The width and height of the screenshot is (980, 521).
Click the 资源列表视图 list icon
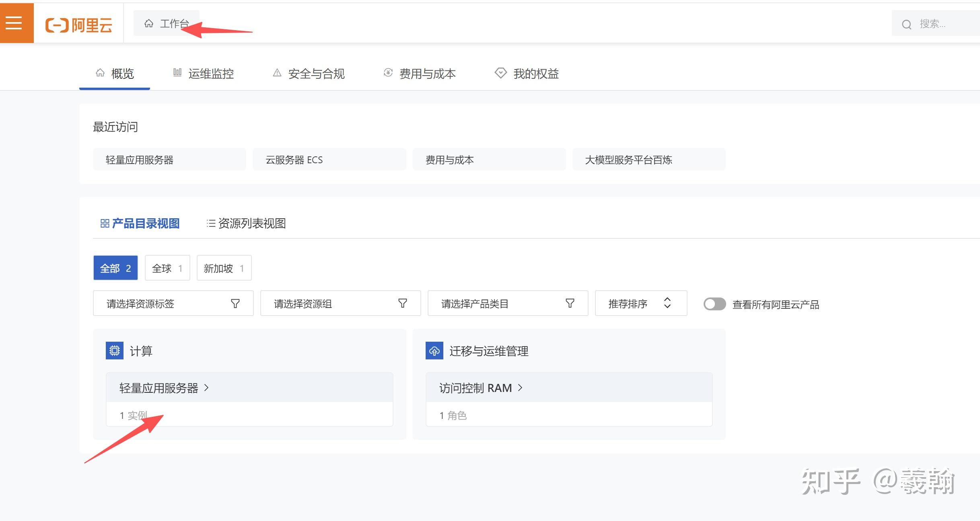tap(210, 223)
